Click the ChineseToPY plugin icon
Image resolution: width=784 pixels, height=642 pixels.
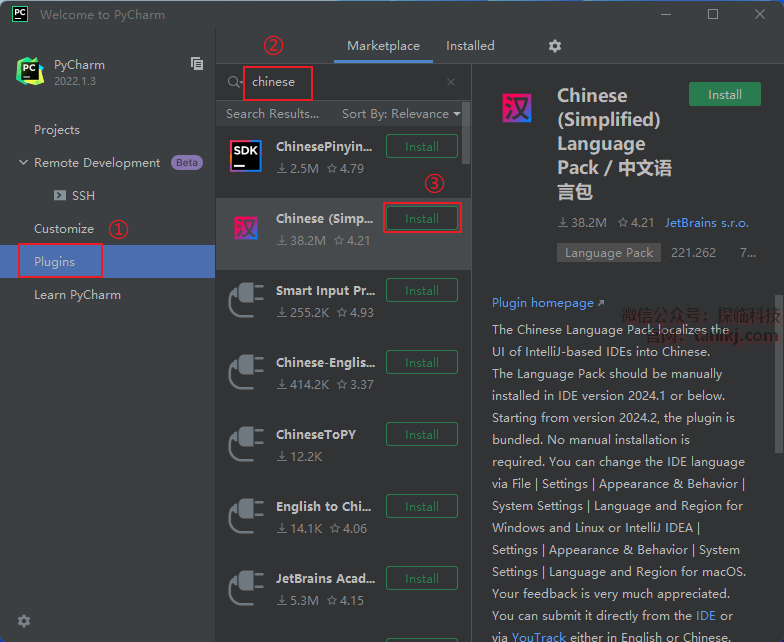coord(246,444)
